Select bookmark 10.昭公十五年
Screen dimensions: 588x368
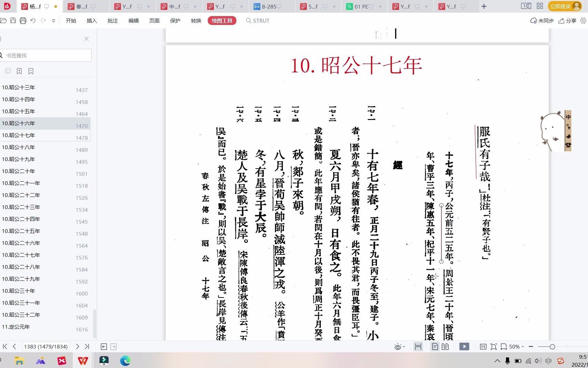coord(45,111)
